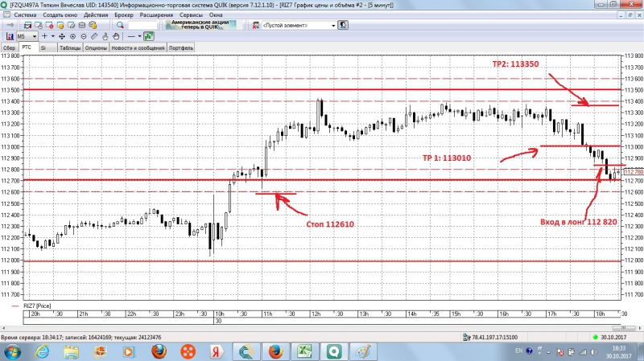Open Windows Media Player from taskbar

[x=129, y=351]
